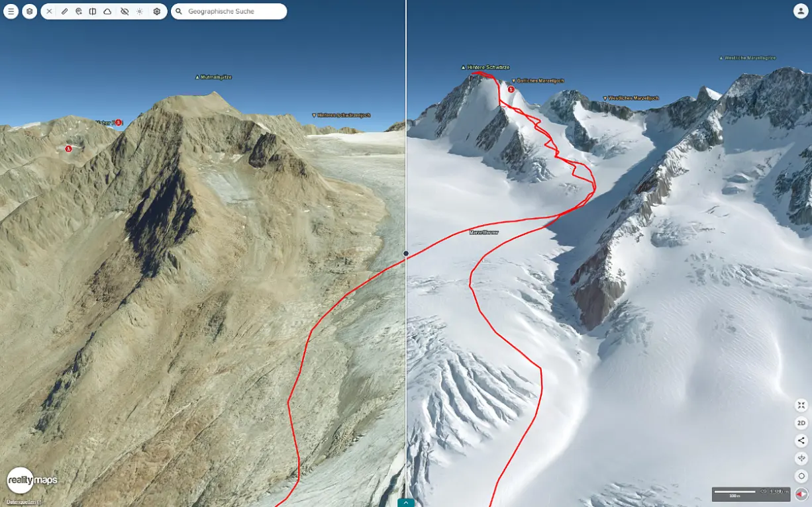The image size is (812, 507).
Task: Open the Datenquellen link
Action: point(22,502)
